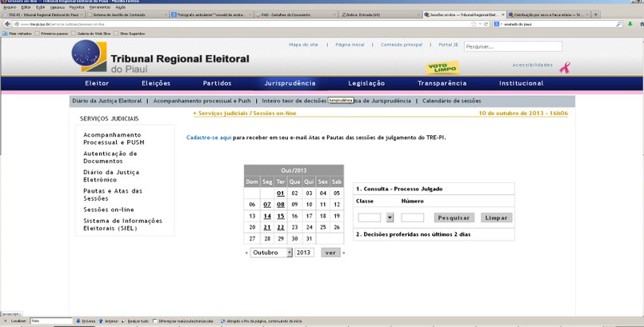This screenshot has width=644, height=327.
Task: Go to previous month with left calendar arrow
Action: [246, 253]
